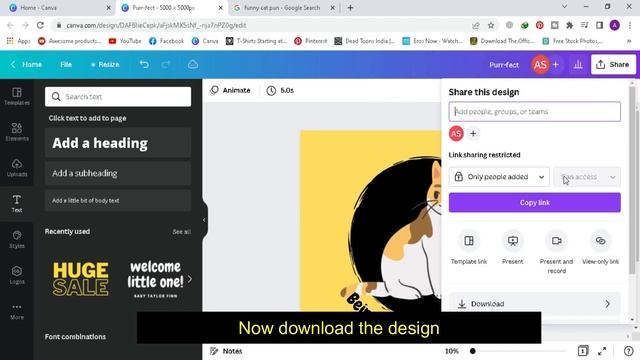
Task: Click the plus icon beside AS avatar in header
Action: pos(556,64)
